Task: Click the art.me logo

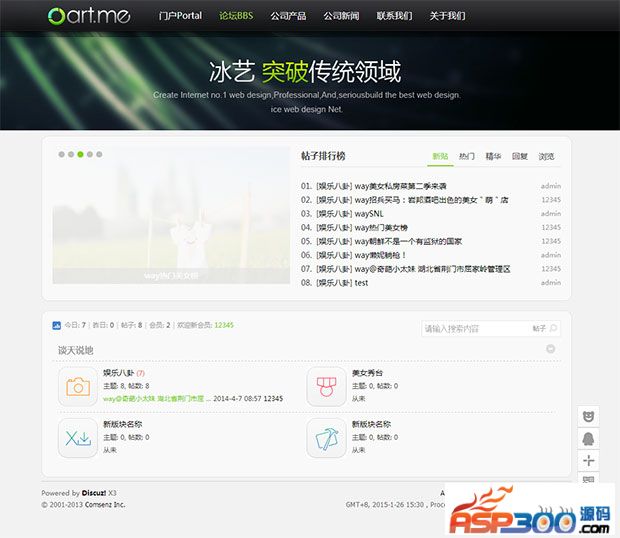Action: 89,15
